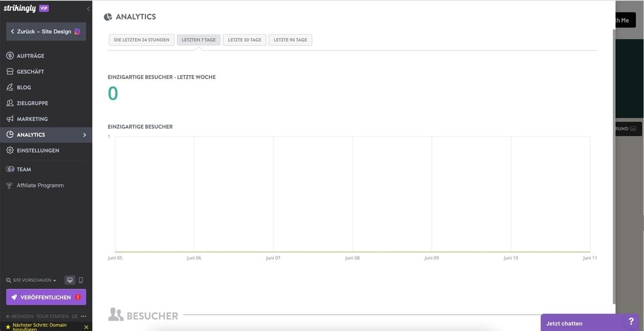Click the Veröffentlichen publish button
The height and width of the screenshot is (331, 644).
[46, 297]
